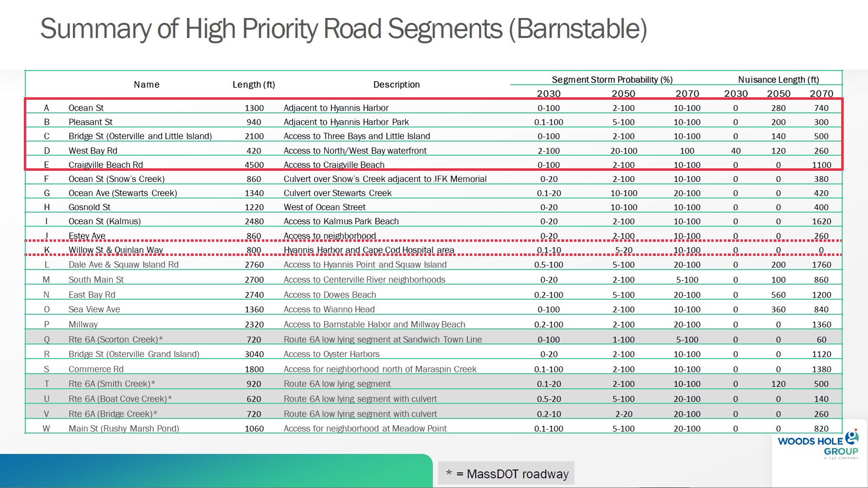Select 'Main St (Rushy Marsh Pond)' cell
The width and height of the screenshot is (868, 488).
click(x=124, y=429)
